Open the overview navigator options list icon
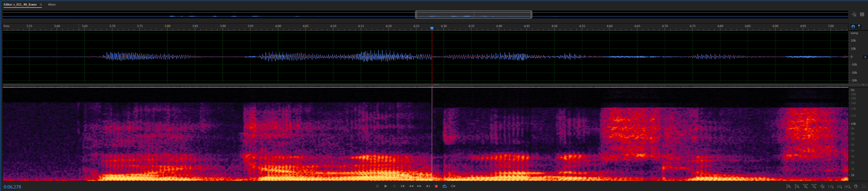 [x=862, y=15]
